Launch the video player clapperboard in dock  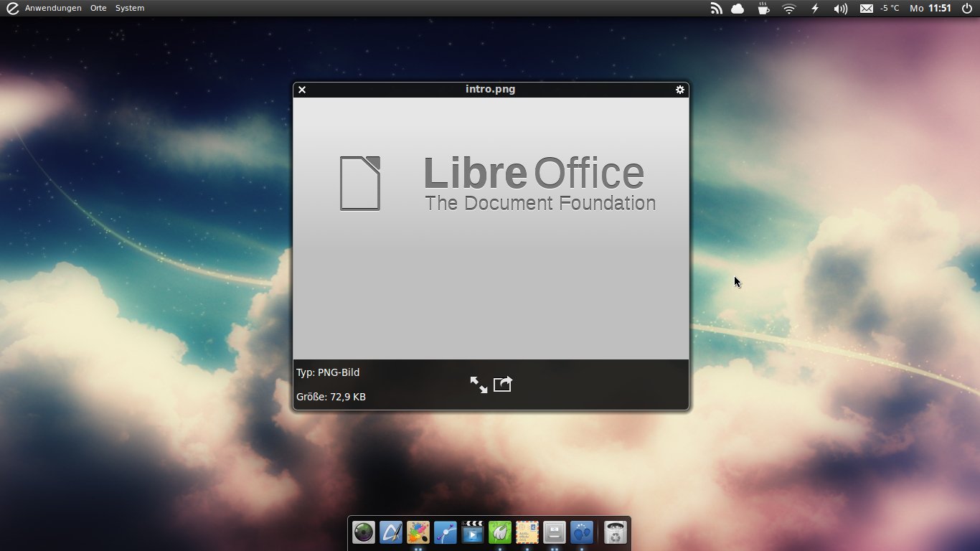473,532
